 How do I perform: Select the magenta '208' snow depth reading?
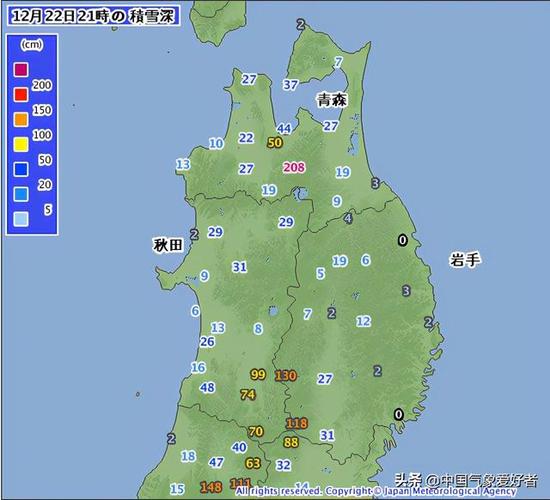pos(294,167)
